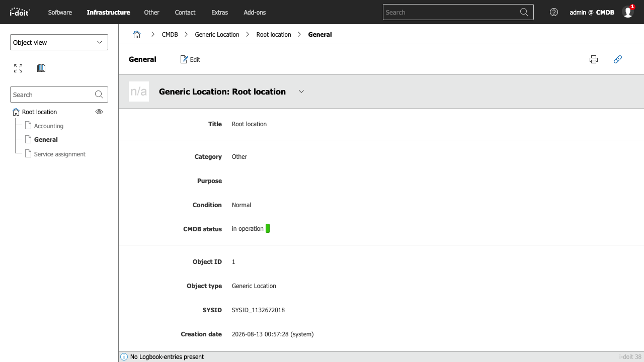Open the Infrastructure menu
This screenshot has width=644, height=362.
108,12
